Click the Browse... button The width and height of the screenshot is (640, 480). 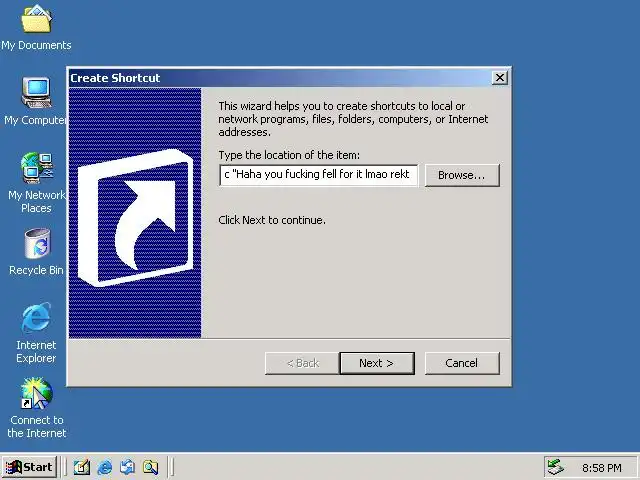click(x=462, y=175)
